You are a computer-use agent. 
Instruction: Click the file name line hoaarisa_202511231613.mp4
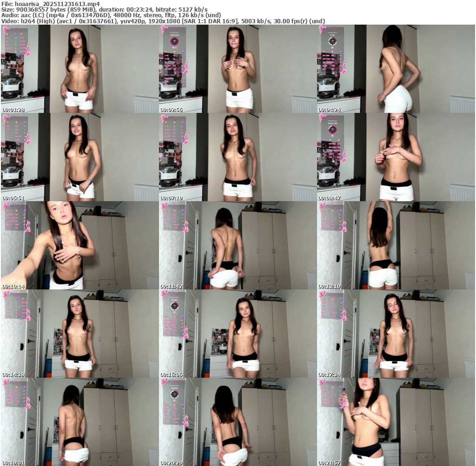pyautogui.click(x=50, y=4)
